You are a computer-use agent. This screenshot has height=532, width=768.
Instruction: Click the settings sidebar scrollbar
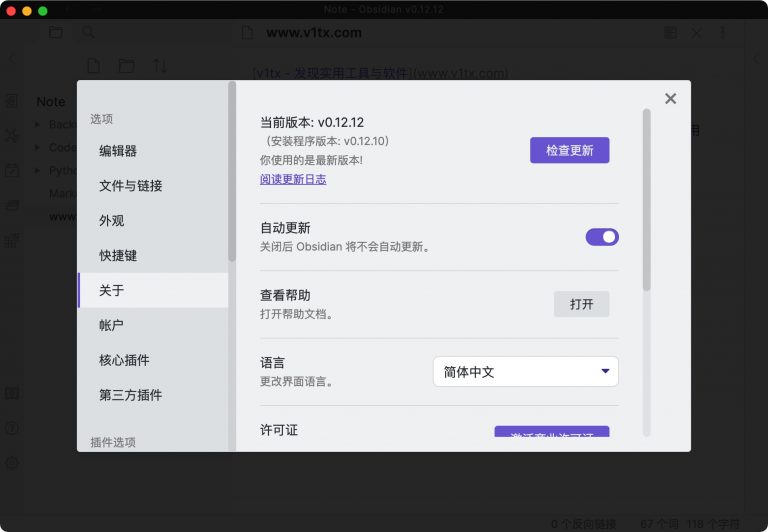click(x=232, y=171)
